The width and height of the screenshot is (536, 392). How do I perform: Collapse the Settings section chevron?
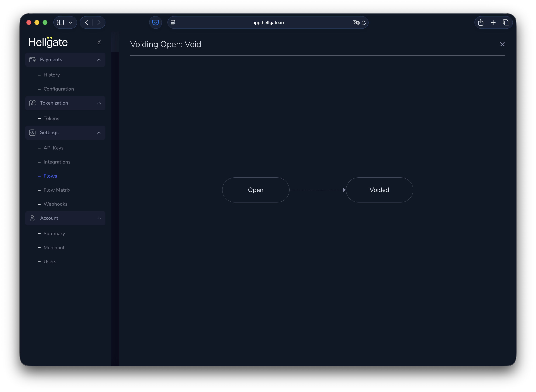tap(99, 133)
